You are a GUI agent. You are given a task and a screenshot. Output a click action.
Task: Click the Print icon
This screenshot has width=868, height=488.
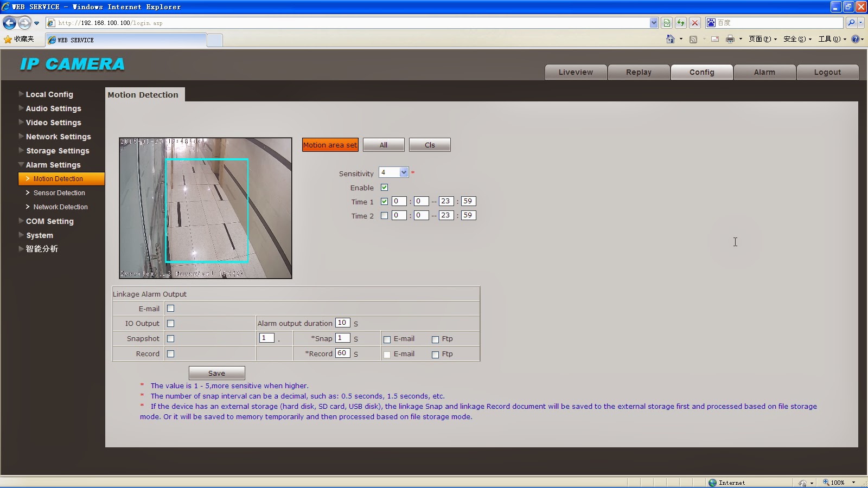[x=731, y=39]
